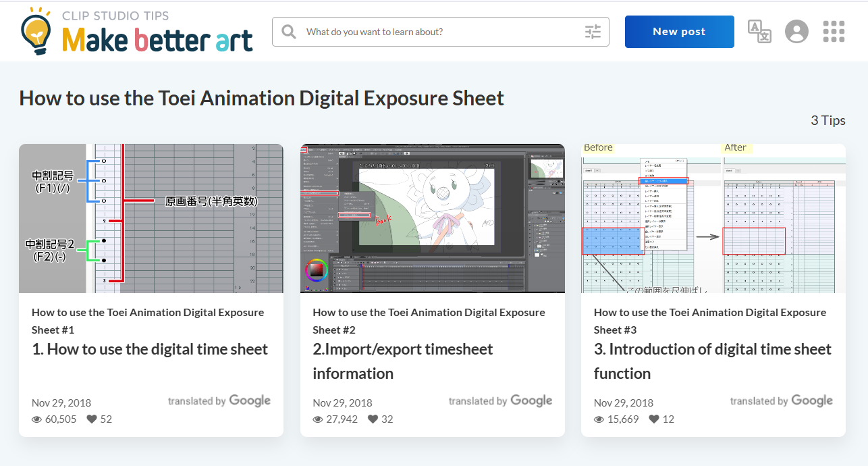Click the New post button
This screenshot has width=868, height=466.
tap(680, 32)
